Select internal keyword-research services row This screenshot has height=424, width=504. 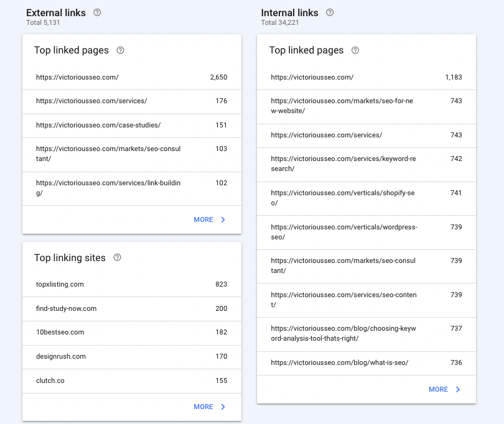tap(366, 165)
